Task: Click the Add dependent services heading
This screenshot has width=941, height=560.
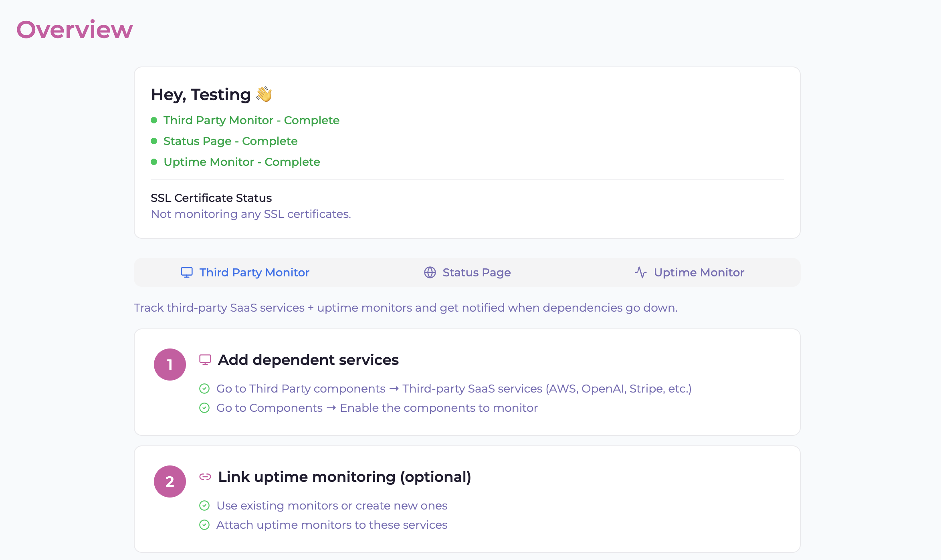Action: [308, 360]
